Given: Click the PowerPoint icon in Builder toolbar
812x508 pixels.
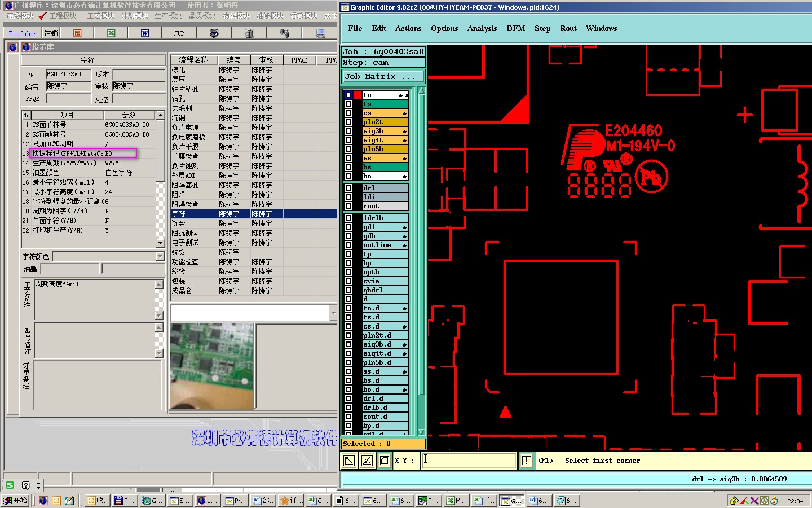Looking at the screenshot, I should [x=77, y=33].
